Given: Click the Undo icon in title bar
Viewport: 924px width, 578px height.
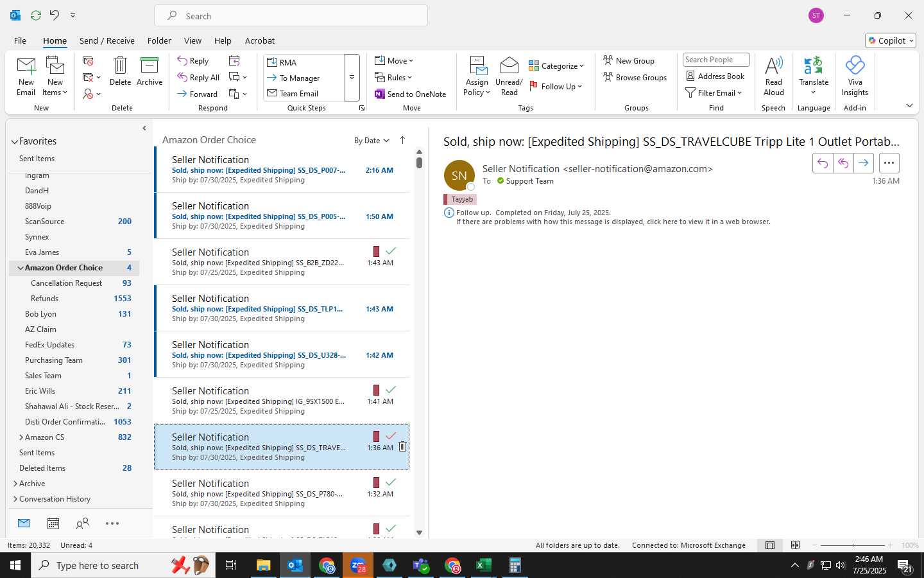Looking at the screenshot, I should coord(55,15).
